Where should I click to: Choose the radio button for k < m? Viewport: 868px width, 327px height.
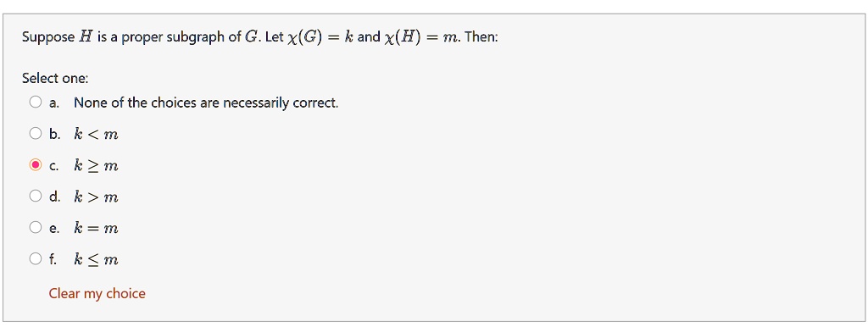point(36,133)
